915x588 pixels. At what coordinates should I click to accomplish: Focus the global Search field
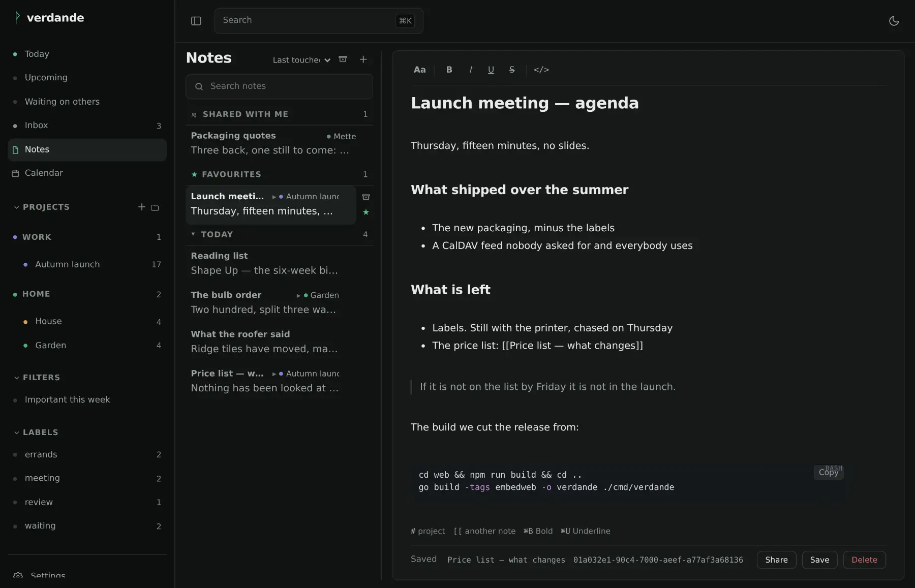pos(319,21)
